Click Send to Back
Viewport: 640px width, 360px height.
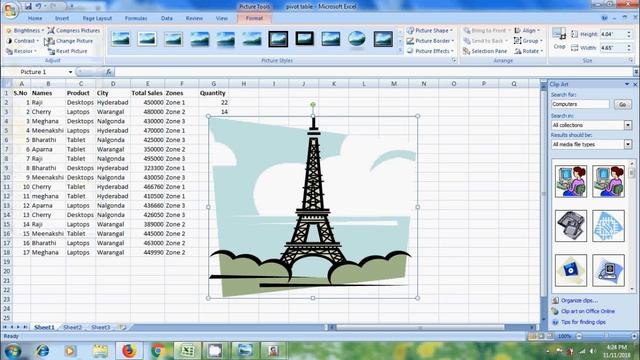click(485, 41)
